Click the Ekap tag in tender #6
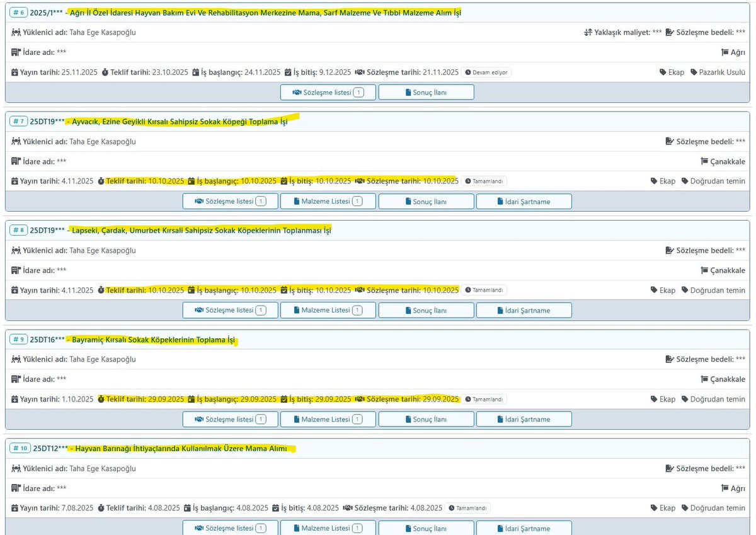The width and height of the screenshot is (756, 535). pyautogui.click(x=672, y=72)
